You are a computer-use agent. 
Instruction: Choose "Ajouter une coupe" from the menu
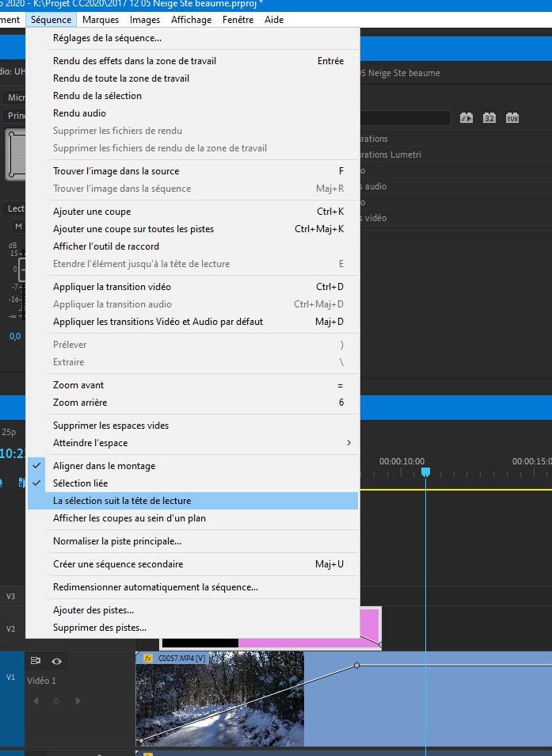[92, 212]
